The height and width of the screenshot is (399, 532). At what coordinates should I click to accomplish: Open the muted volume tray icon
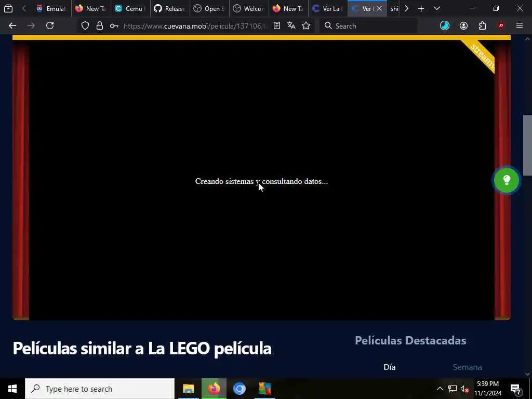click(465, 389)
